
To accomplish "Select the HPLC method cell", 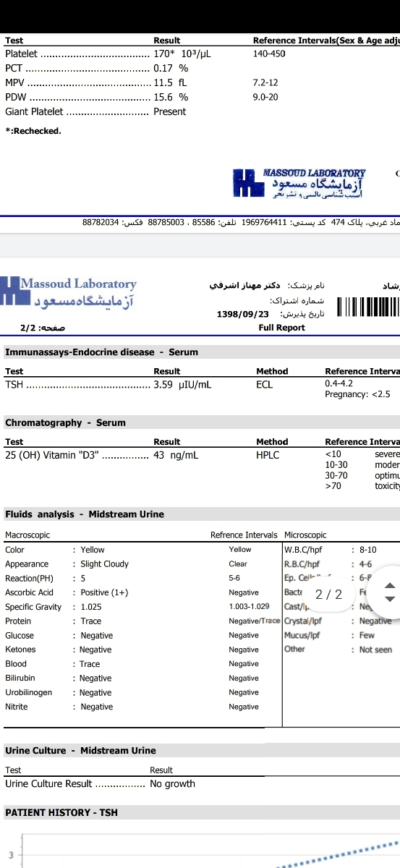I will click(x=268, y=455).
